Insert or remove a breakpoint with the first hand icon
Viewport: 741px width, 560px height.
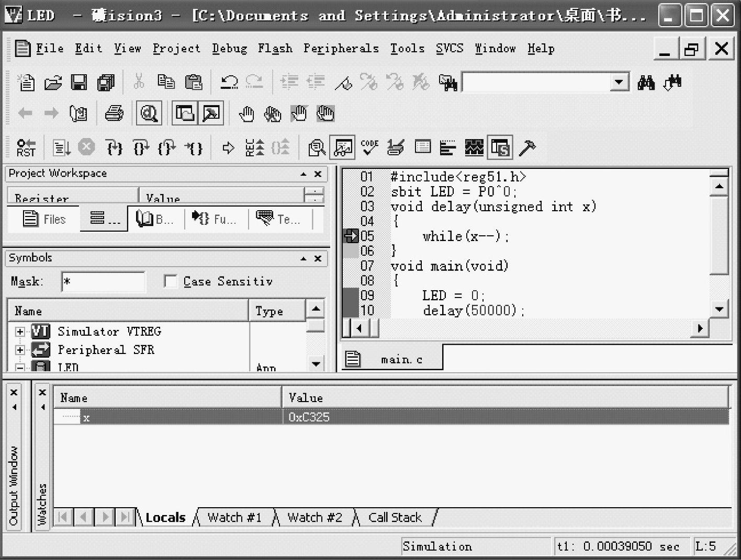tap(246, 113)
